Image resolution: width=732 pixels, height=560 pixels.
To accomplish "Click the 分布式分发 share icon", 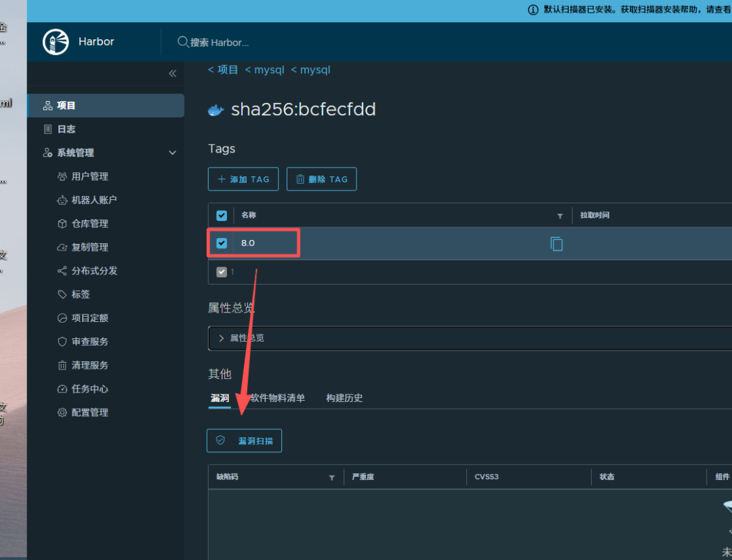I will pos(62,271).
